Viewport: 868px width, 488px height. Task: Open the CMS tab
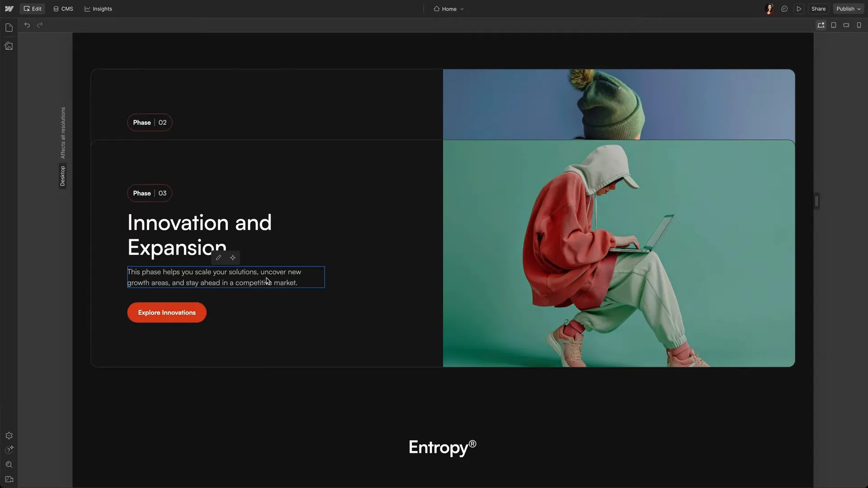click(x=63, y=9)
